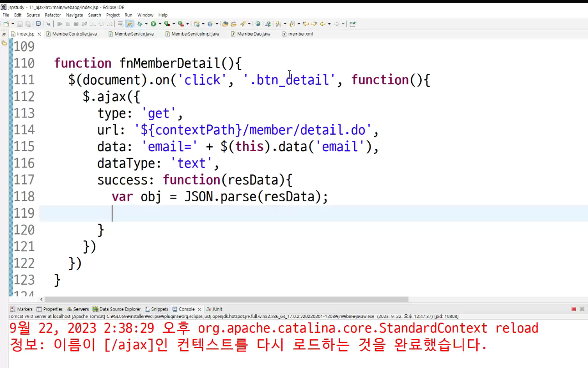Open the Run dropdown arrow

click(160, 24)
